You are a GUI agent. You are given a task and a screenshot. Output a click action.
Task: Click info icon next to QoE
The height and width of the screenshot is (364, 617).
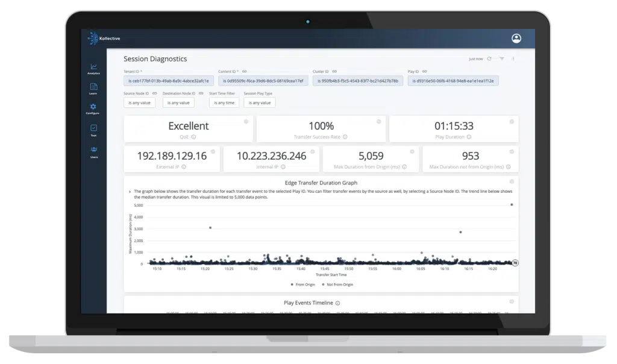click(193, 137)
